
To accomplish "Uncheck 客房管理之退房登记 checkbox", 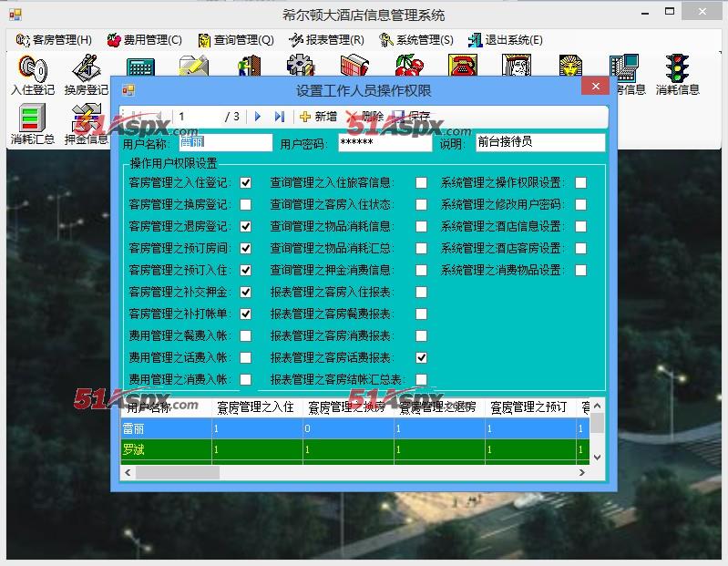I will coord(246,227).
